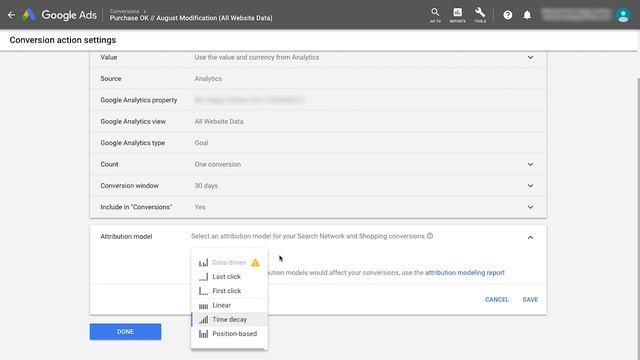Click the Time decay model icon
Viewport: 640px width, 360px height.
[203, 320]
